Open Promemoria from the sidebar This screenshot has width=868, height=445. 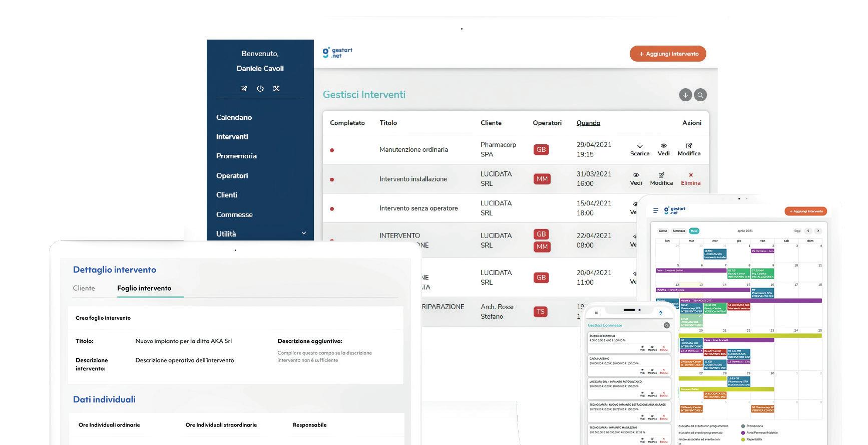pos(236,156)
